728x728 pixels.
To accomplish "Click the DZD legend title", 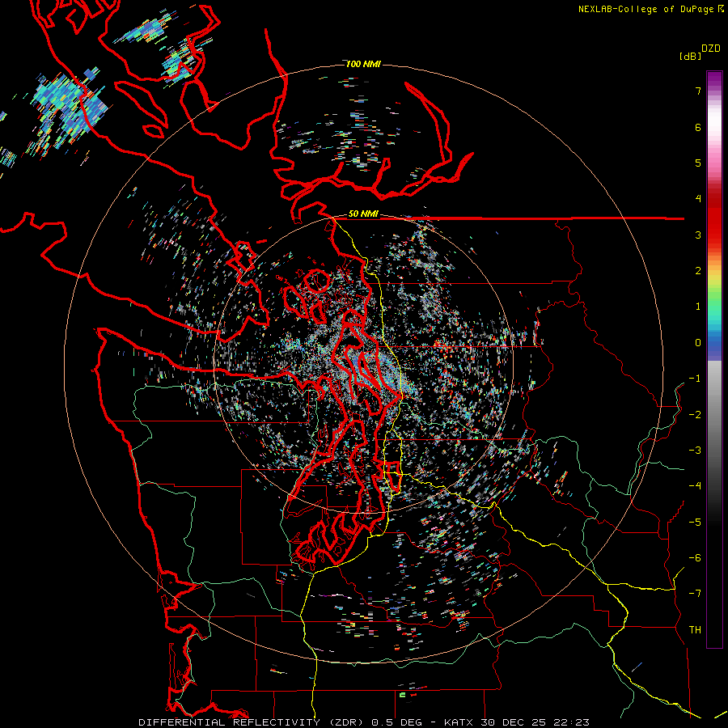I will coord(711,49).
